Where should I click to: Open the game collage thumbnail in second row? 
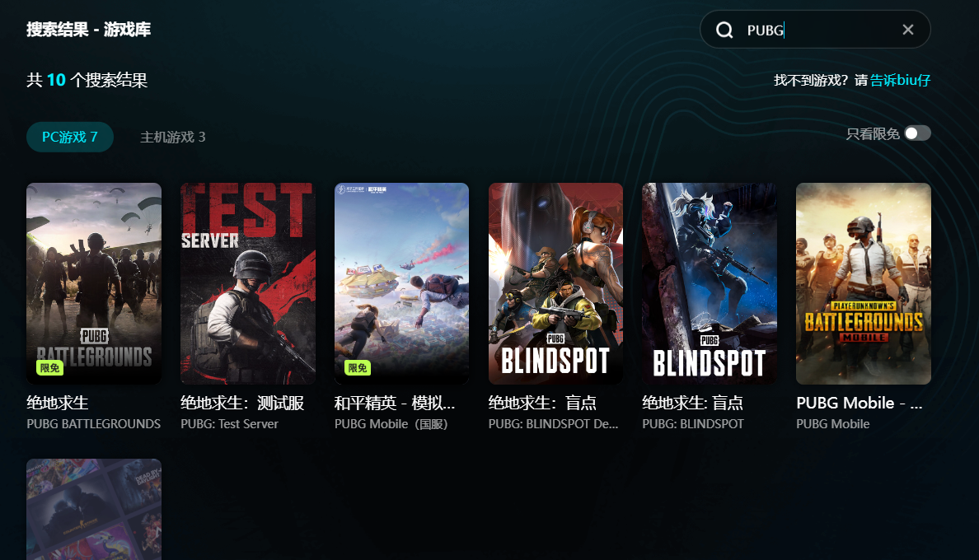click(94, 510)
